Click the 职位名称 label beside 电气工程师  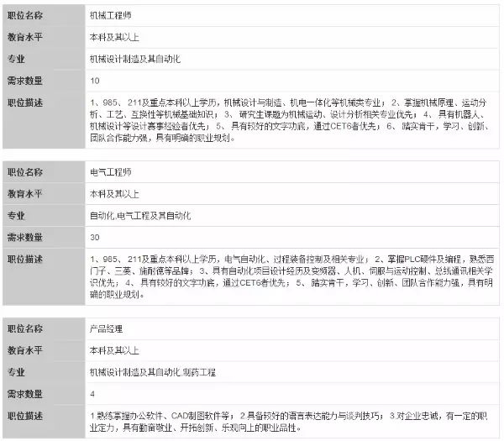[x=24, y=172]
